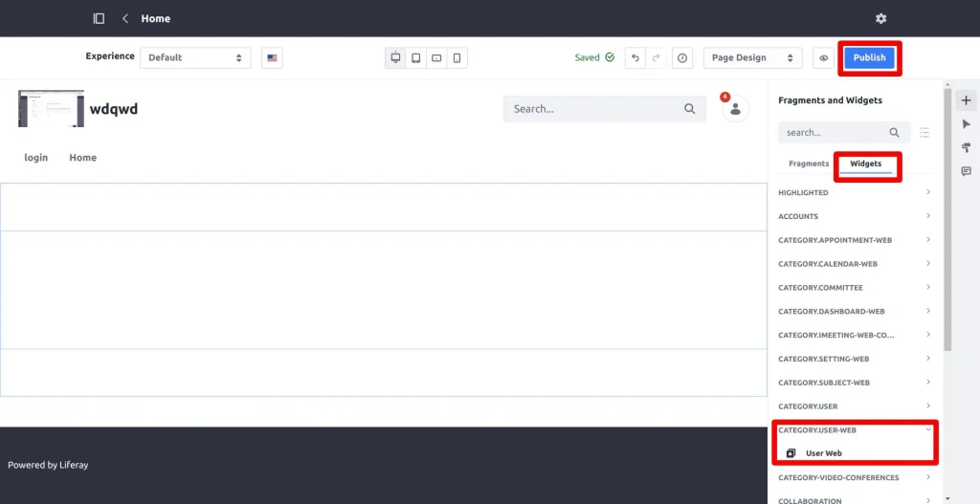Expand CATEGORY-VIDEO-CONFERENCES section
This screenshot has height=504, width=980.
[x=855, y=477]
